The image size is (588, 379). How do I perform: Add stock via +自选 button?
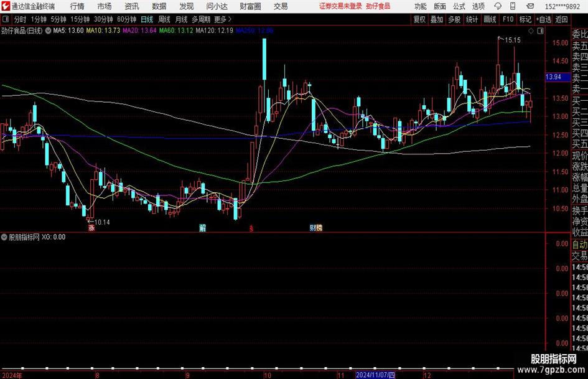coord(544,19)
